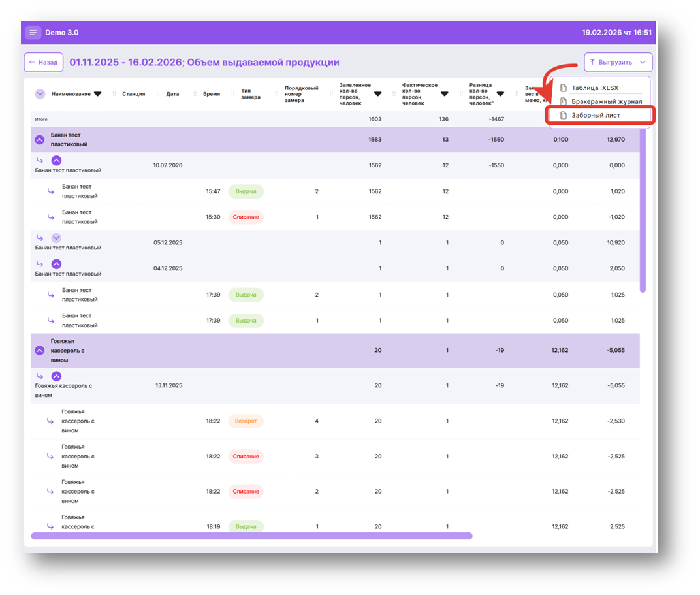Viewport: 700px width, 595px height.
Task: Collapse the Банан тест пластиковый group row
Action: coord(40,140)
